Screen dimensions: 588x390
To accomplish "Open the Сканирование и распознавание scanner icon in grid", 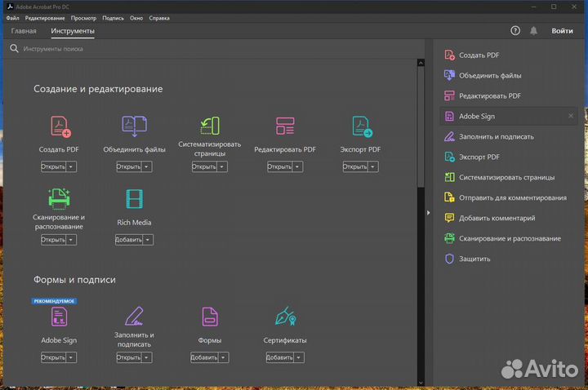I will point(59,198).
